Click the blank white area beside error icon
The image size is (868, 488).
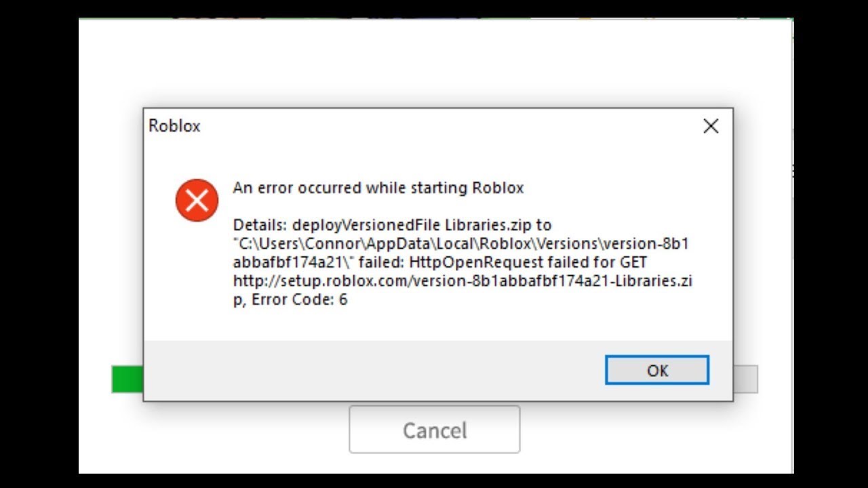pyautogui.click(x=197, y=285)
